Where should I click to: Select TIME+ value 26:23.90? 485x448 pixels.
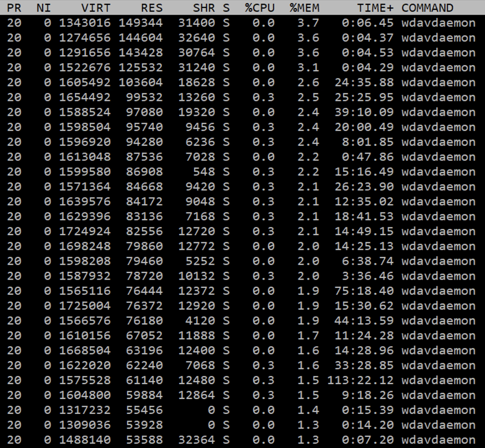point(364,187)
